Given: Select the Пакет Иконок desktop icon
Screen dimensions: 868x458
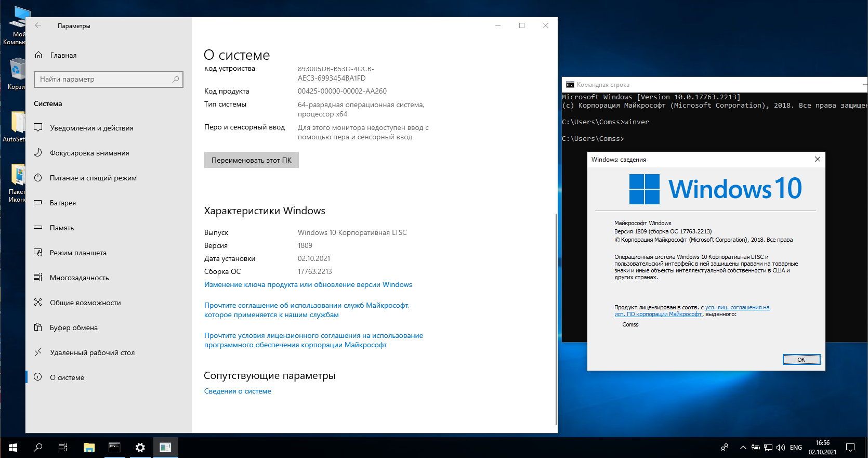Looking at the screenshot, I should pyautogui.click(x=17, y=183).
